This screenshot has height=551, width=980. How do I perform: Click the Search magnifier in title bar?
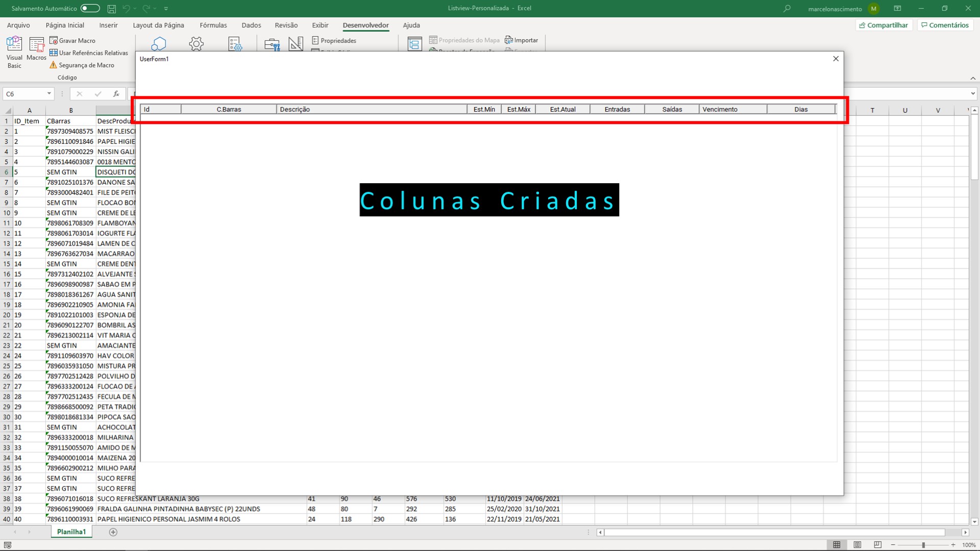[x=787, y=8]
